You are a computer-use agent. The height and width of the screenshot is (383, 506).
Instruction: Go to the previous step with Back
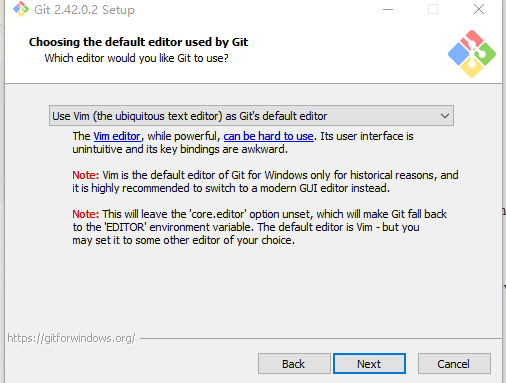pos(294,364)
